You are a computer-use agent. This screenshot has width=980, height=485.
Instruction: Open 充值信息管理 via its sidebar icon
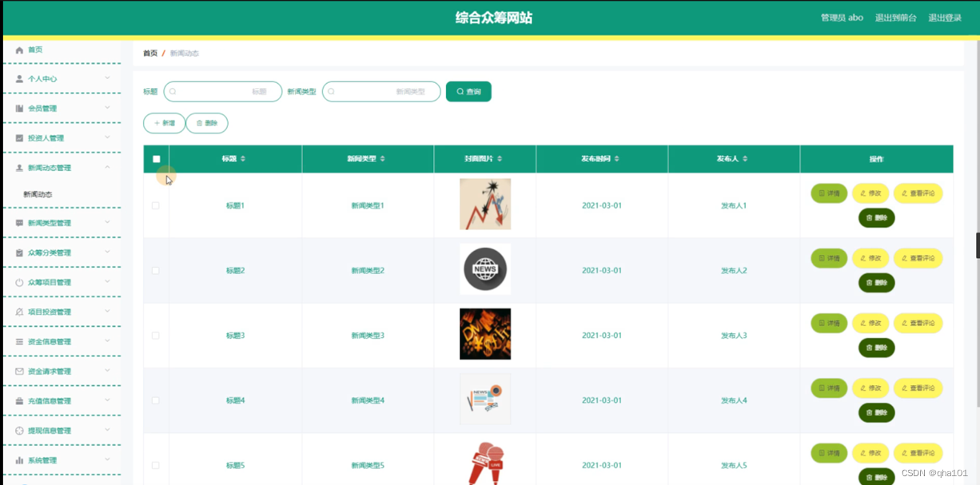pyautogui.click(x=19, y=400)
